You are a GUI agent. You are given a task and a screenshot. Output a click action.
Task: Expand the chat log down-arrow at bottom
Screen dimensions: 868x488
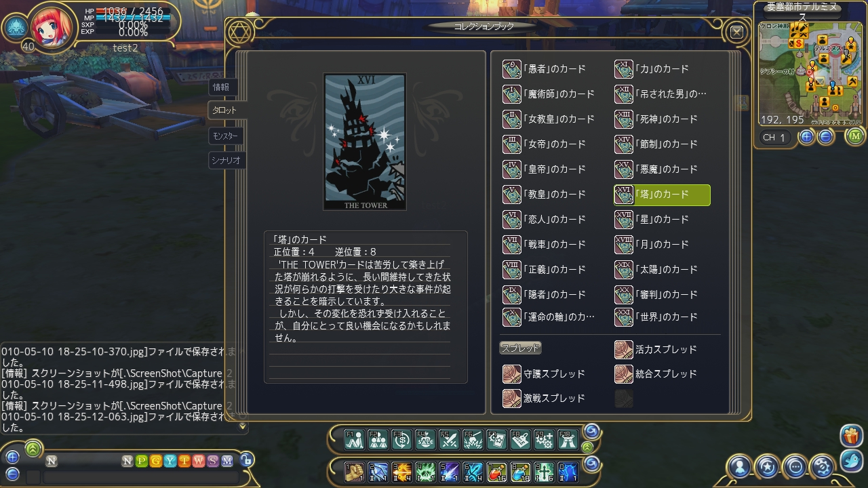coord(243,426)
